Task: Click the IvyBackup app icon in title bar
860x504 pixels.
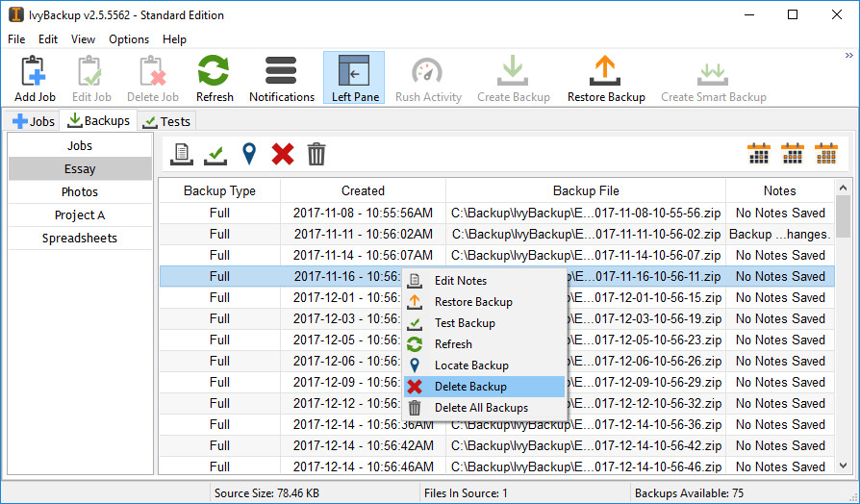Action: pos(16,14)
